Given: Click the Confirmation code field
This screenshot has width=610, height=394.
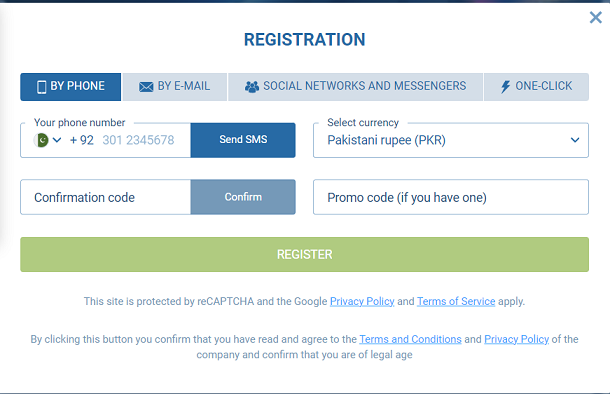Looking at the screenshot, I should pos(105,197).
